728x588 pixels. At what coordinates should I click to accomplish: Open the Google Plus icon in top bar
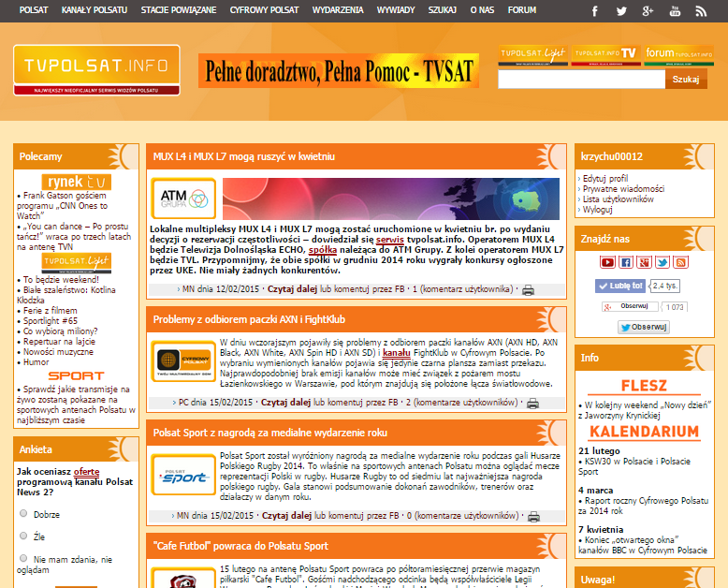pos(648,11)
